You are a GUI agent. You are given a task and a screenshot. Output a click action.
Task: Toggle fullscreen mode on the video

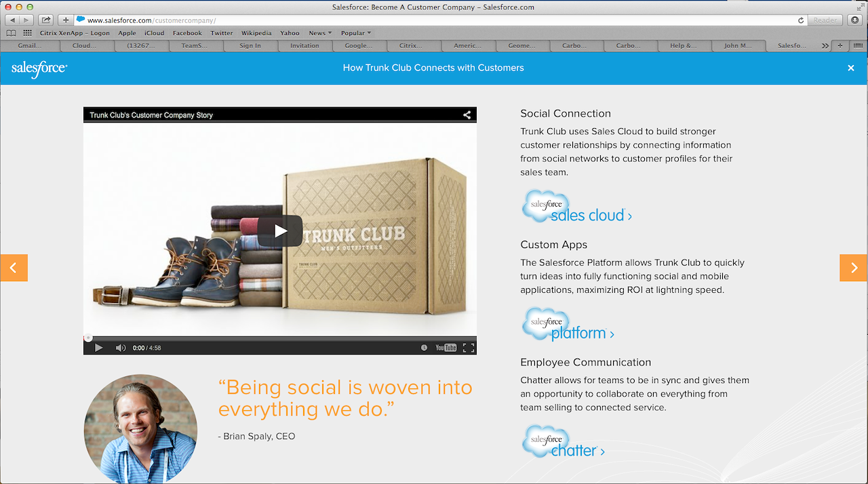tap(468, 348)
